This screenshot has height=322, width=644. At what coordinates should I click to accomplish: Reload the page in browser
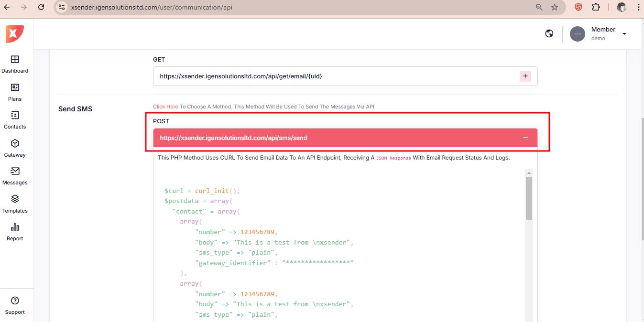[41, 7]
